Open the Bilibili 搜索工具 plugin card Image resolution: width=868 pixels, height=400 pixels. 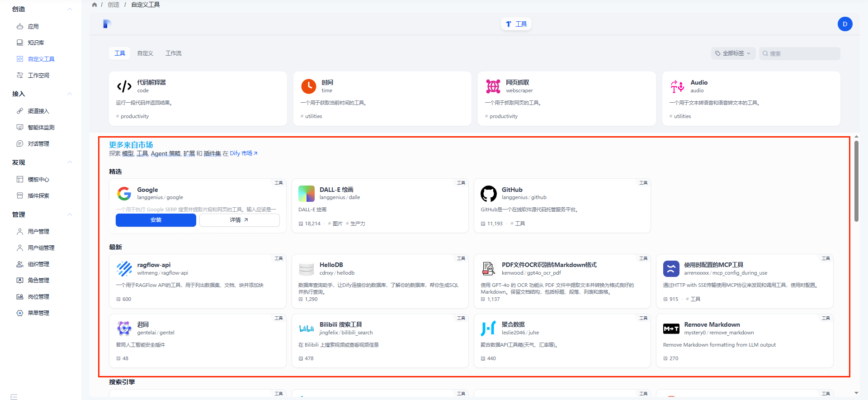click(380, 341)
